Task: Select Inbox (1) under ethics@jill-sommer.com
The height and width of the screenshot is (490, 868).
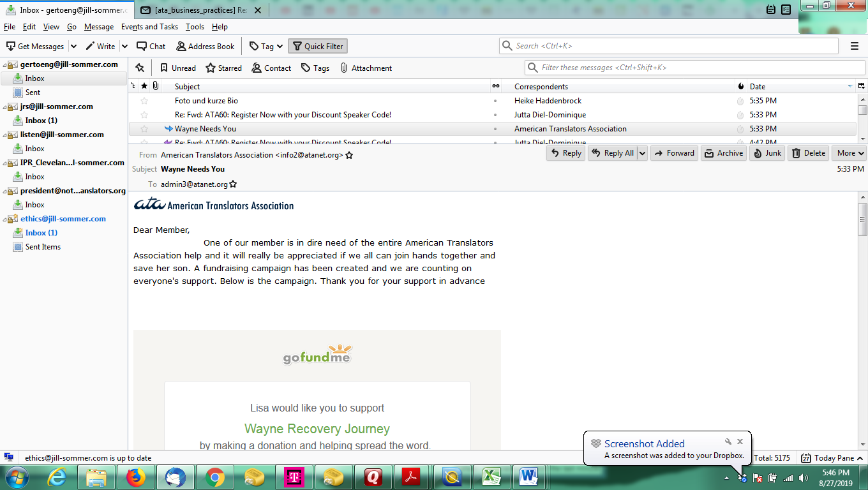Action: click(41, 233)
